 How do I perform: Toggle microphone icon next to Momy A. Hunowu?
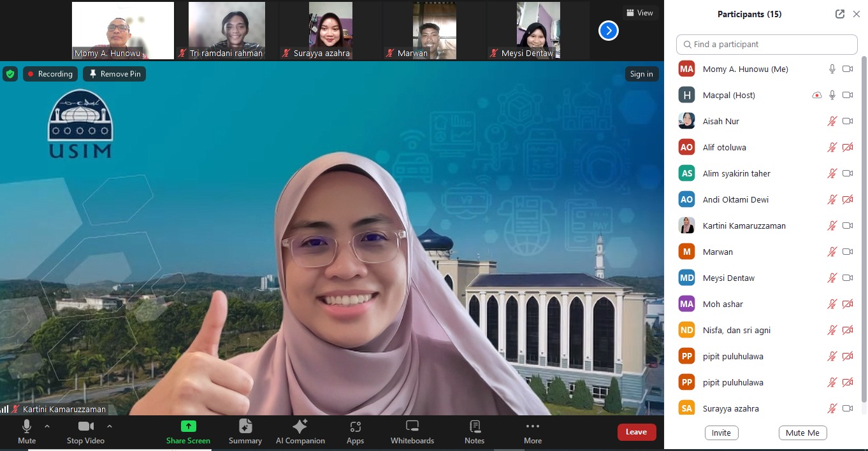832,69
